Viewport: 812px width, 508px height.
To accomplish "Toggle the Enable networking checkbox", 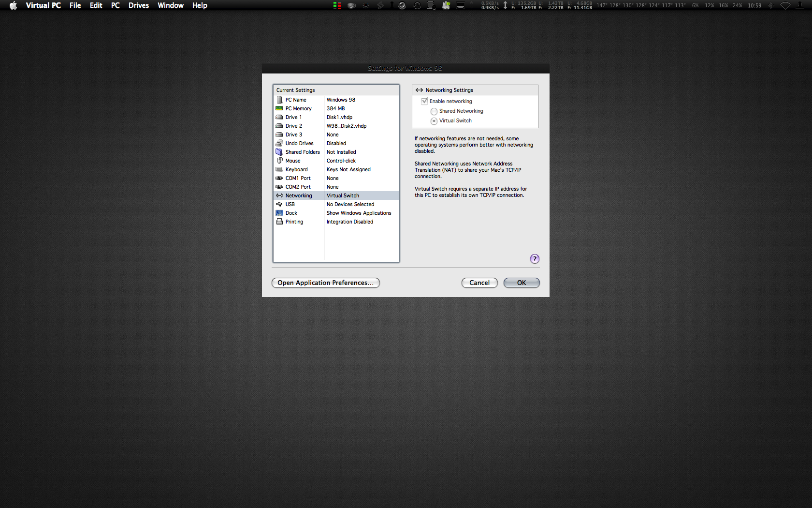I will (424, 101).
